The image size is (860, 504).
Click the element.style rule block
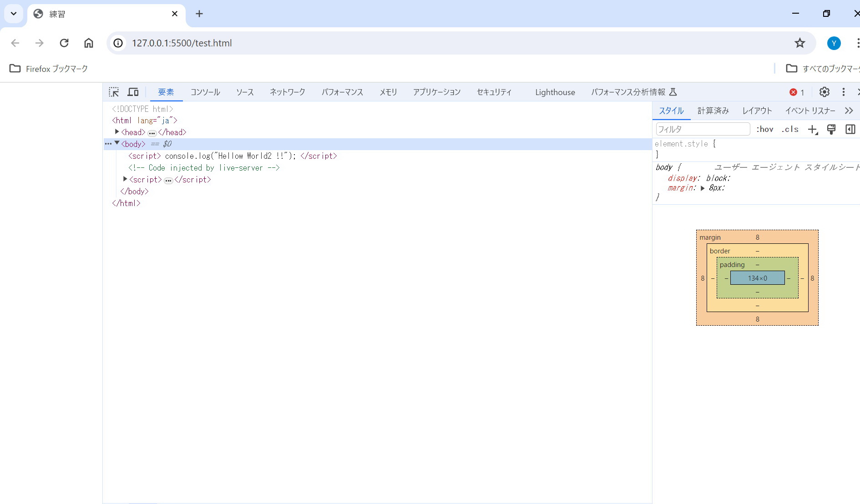pos(756,149)
